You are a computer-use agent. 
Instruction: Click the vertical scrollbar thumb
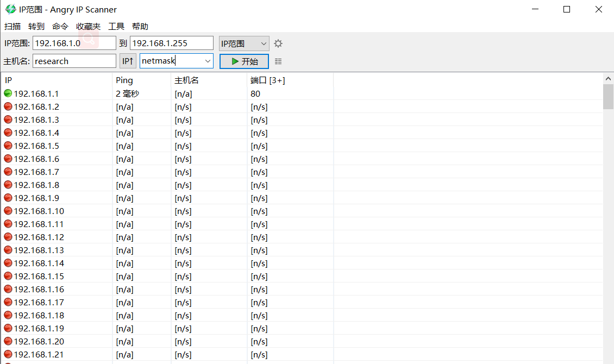point(608,97)
